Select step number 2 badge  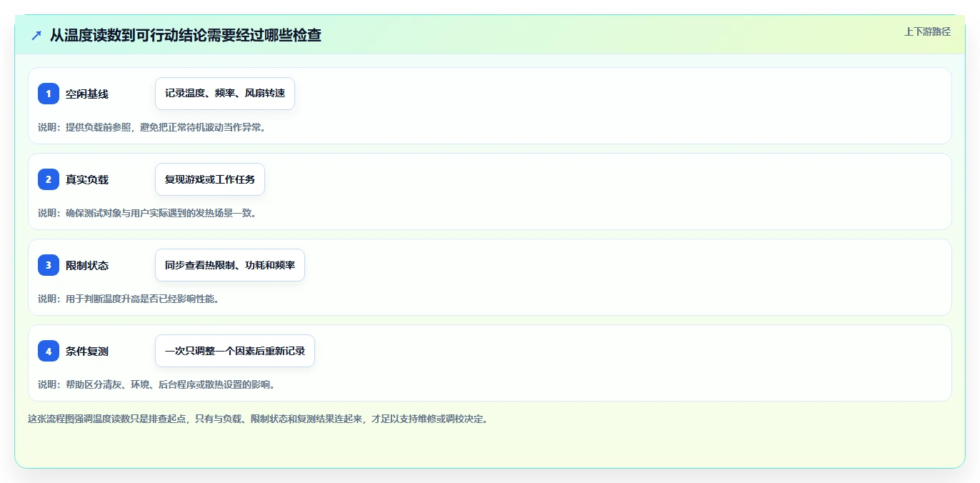(x=49, y=179)
